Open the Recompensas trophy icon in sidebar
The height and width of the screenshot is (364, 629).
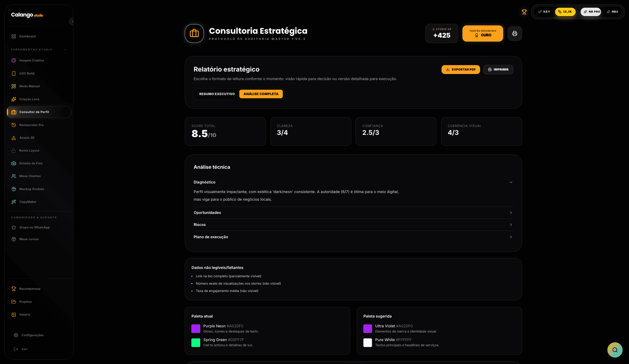14,289
